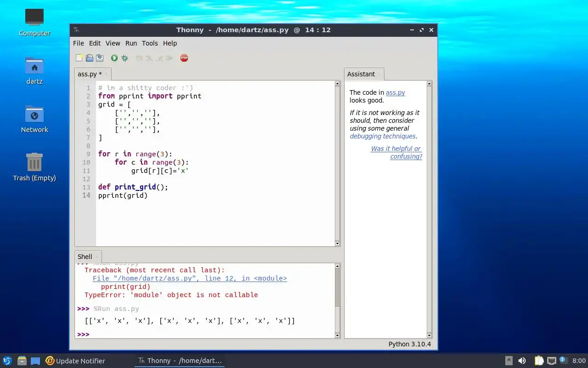Click the network connection tray icon

551,361
